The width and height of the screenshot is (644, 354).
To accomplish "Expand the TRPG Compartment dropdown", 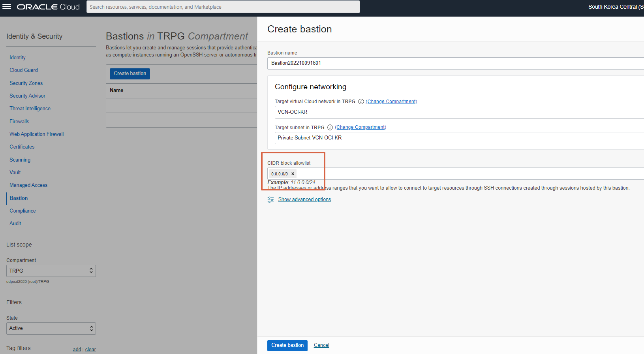I will click(x=51, y=271).
